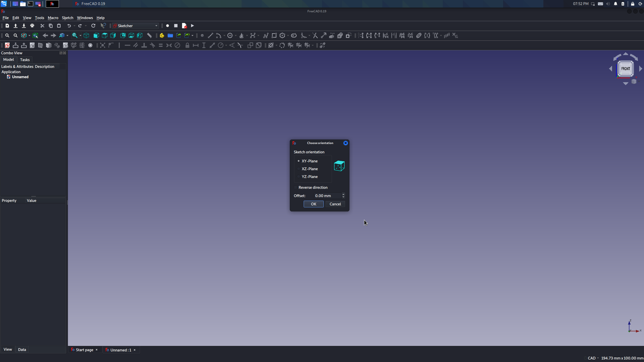
Task: Cancel the Choose orientation dialog
Action: [x=335, y=204]
